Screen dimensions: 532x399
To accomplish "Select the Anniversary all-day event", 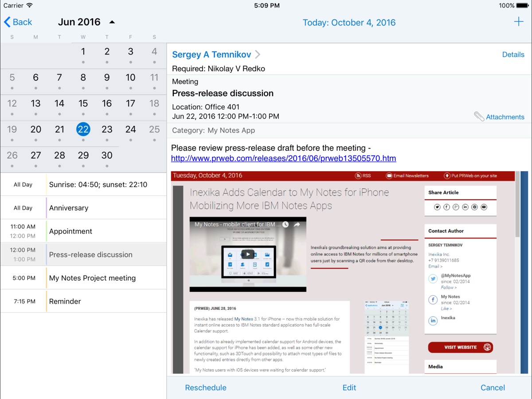I will pyautogui.click(x=69, y=208).
